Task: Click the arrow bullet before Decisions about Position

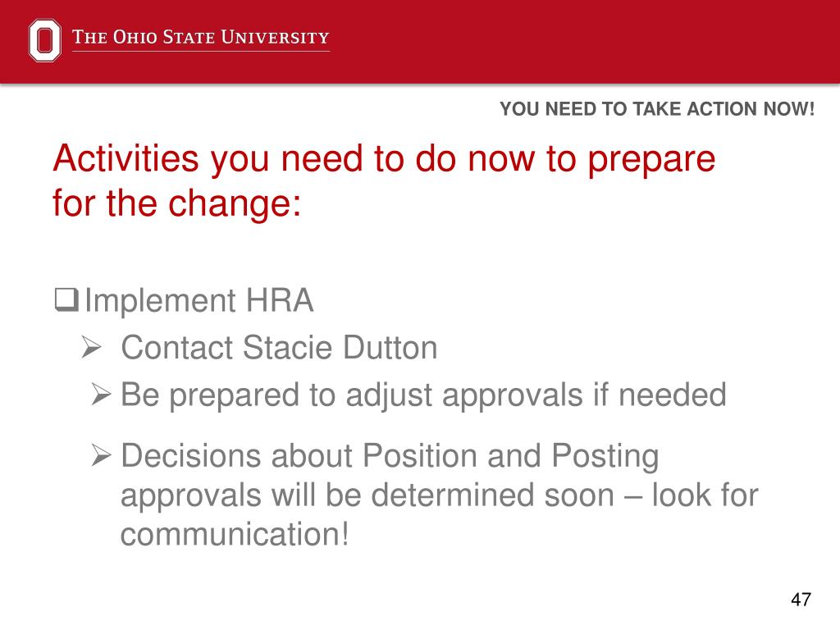Action: tap(101, 455)
